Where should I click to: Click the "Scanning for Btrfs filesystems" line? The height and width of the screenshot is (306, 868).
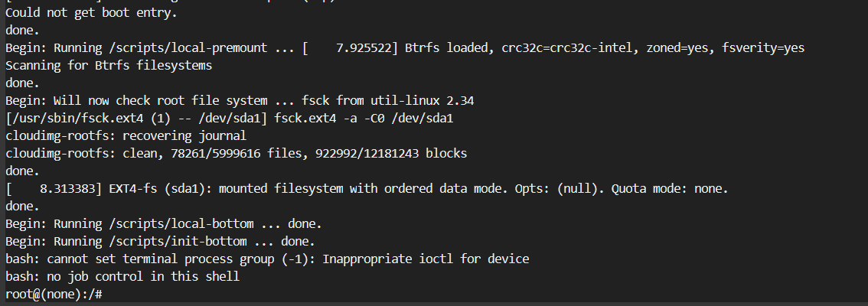(108, 65)
